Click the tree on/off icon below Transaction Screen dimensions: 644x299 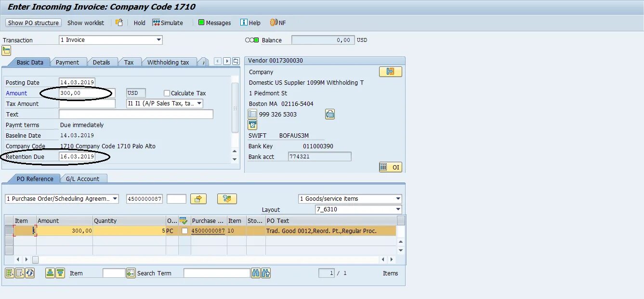(6, 50)
